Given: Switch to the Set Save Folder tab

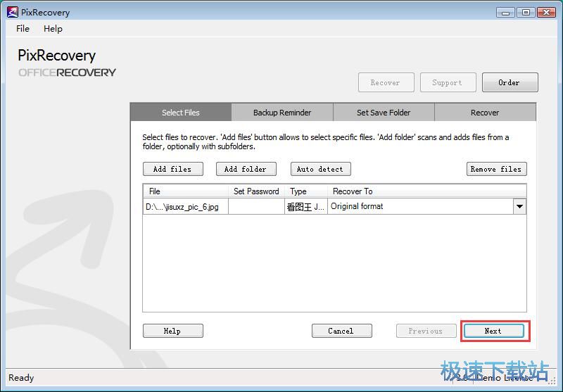Looking at the screenshot, I should (x=384, y=113).
